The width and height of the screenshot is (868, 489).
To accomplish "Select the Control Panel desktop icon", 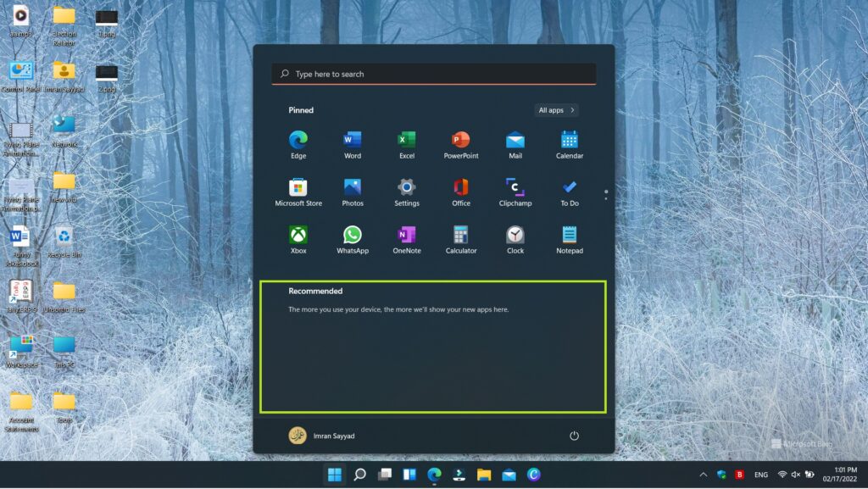I will click(21, 76).
